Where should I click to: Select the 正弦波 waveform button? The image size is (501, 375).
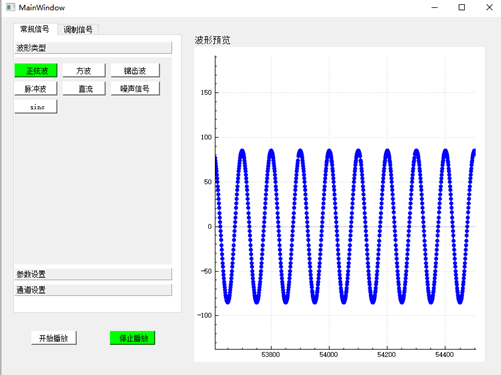coord(36,71)
